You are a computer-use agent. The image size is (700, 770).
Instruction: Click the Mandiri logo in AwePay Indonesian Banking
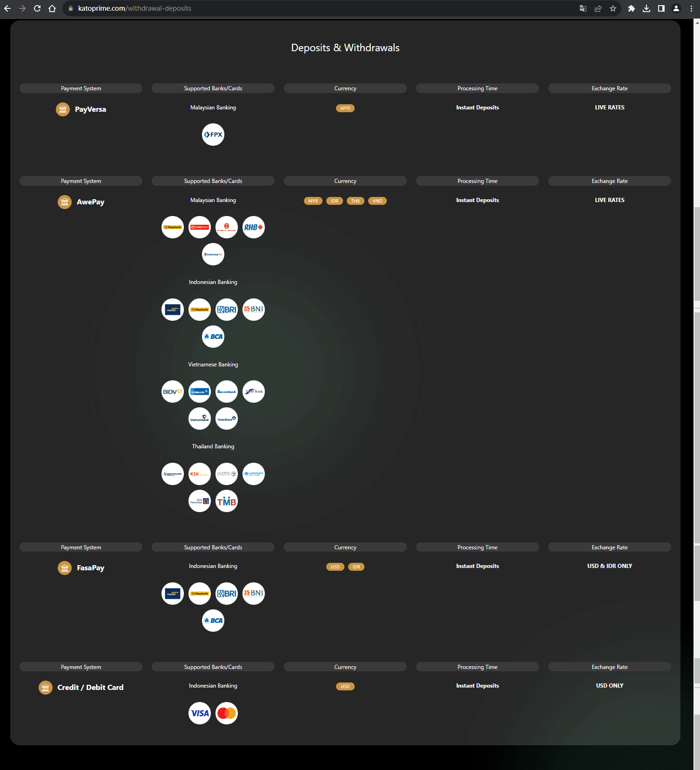[x=173, y=310]
